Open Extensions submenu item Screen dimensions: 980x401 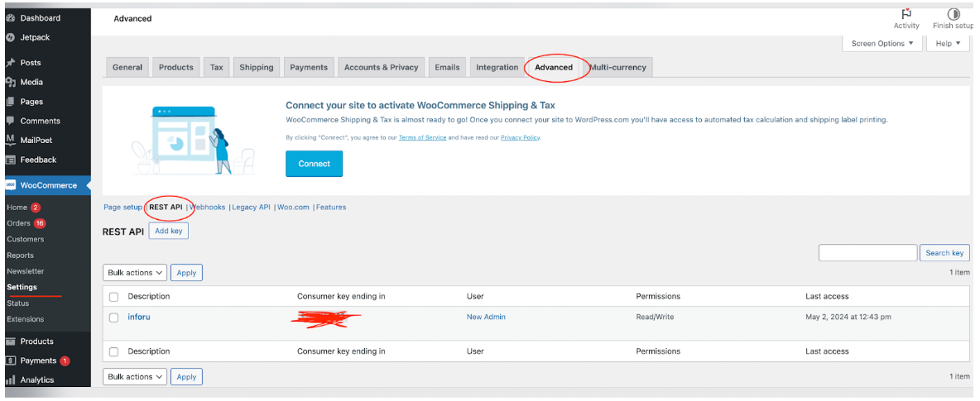[x=26, y=319]
